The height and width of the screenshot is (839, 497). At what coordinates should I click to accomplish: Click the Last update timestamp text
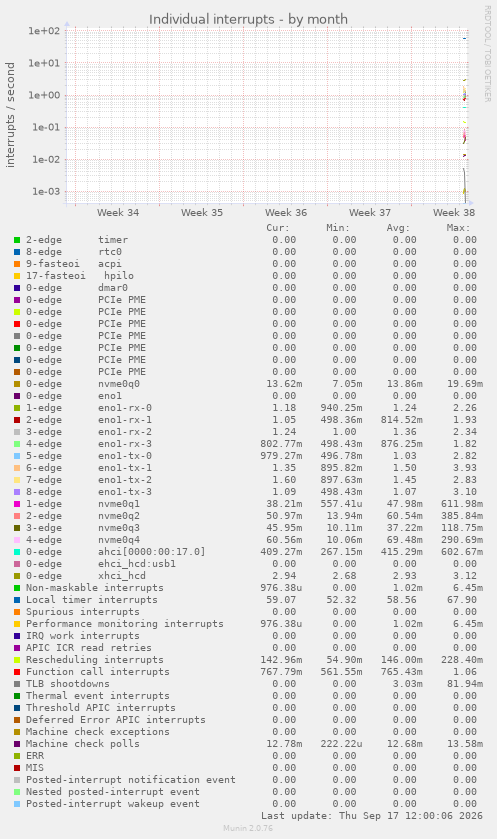click(x=372, y=816)
